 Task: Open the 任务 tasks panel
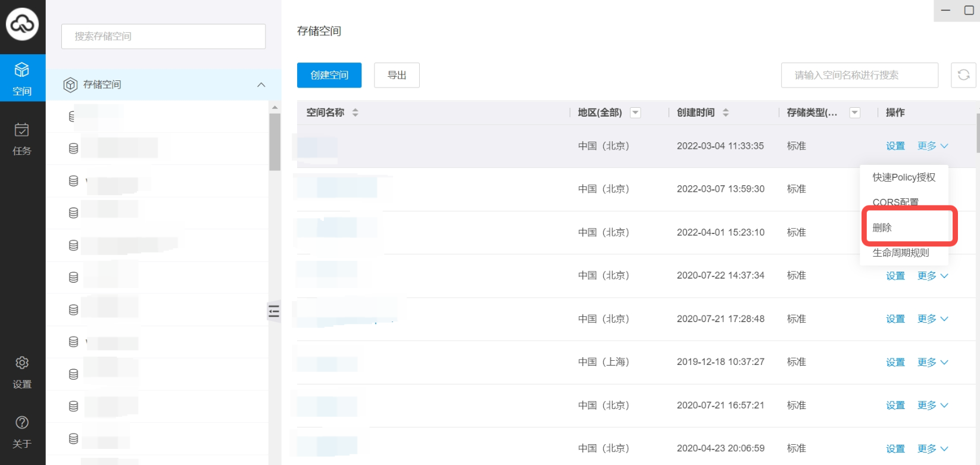click(x=22, y=139)
